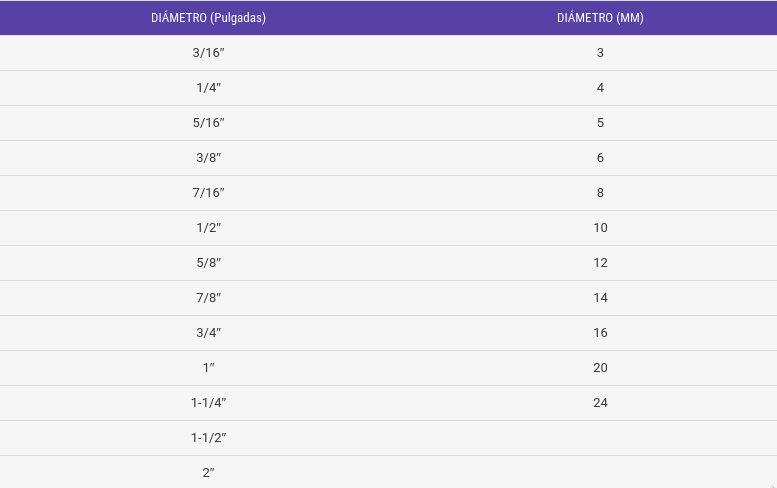Select the 8 mm diameter cell
The height and width of the screenshot is (488, 777).
tap(600, 193)
